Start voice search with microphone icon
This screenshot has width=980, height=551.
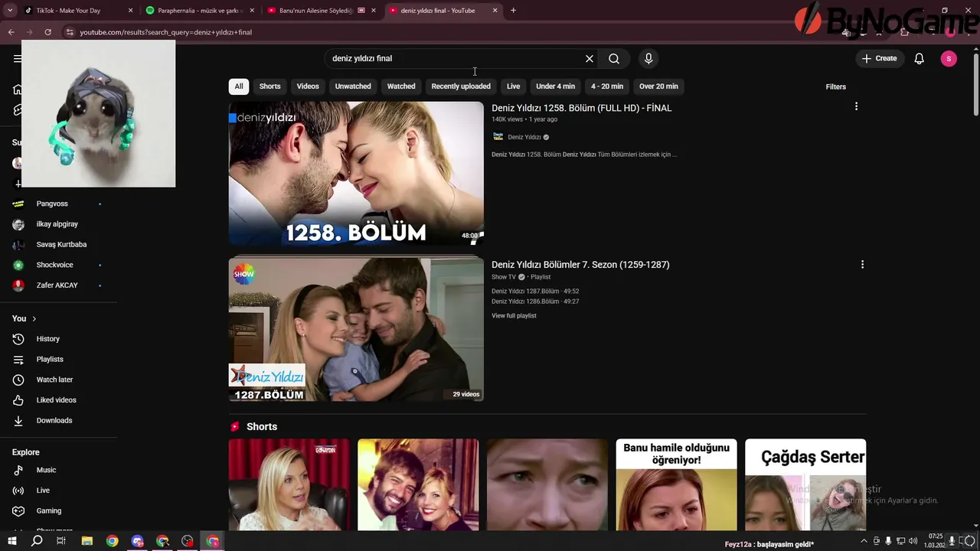648,59
